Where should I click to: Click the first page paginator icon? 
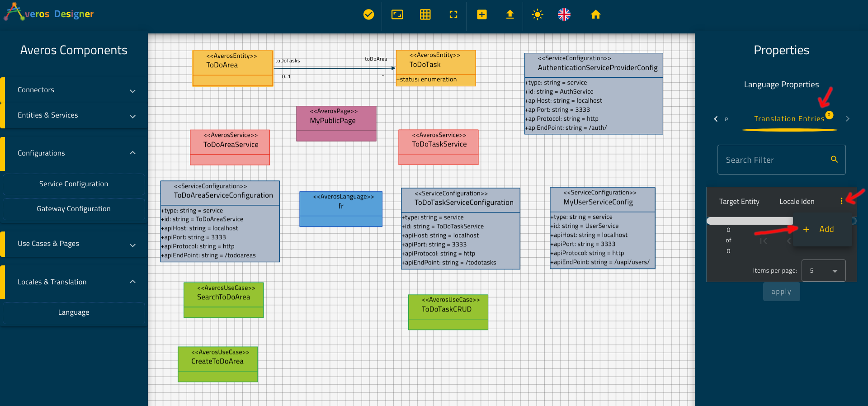[x=764, y=241]
